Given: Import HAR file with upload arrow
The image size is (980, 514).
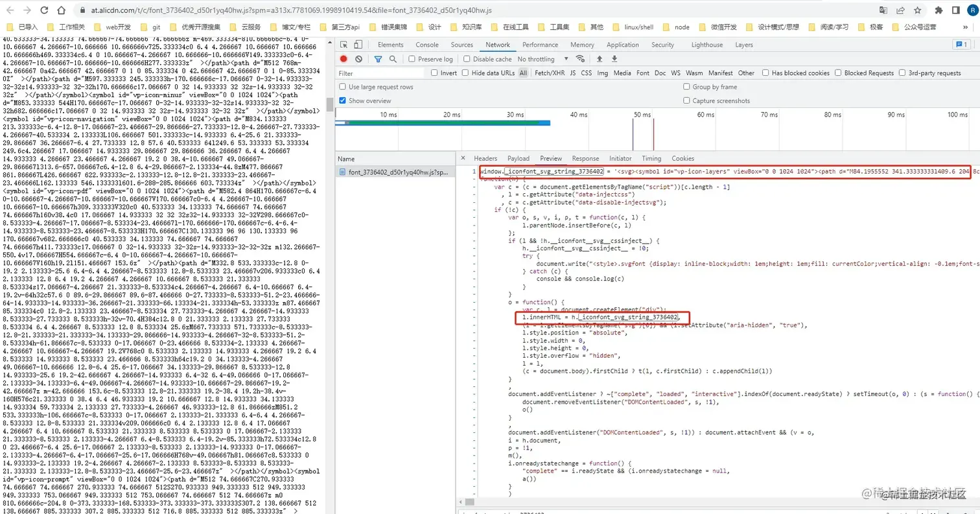Looking at the screenshot, I should 600,59.
